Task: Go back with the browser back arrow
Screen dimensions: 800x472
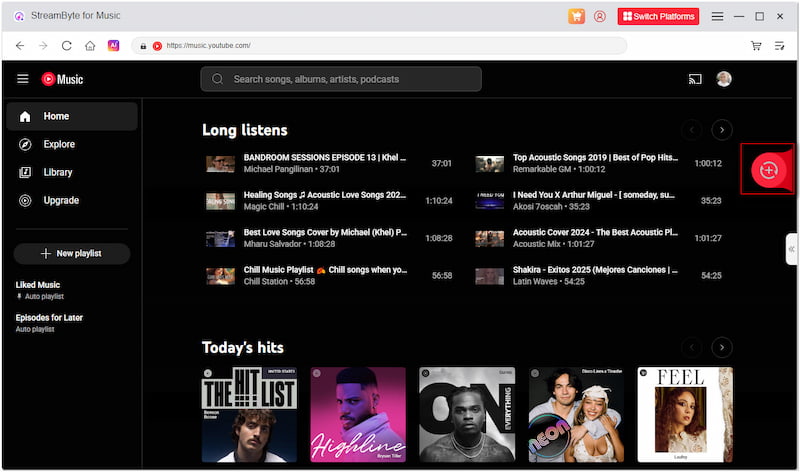Action: coord(20,46)
